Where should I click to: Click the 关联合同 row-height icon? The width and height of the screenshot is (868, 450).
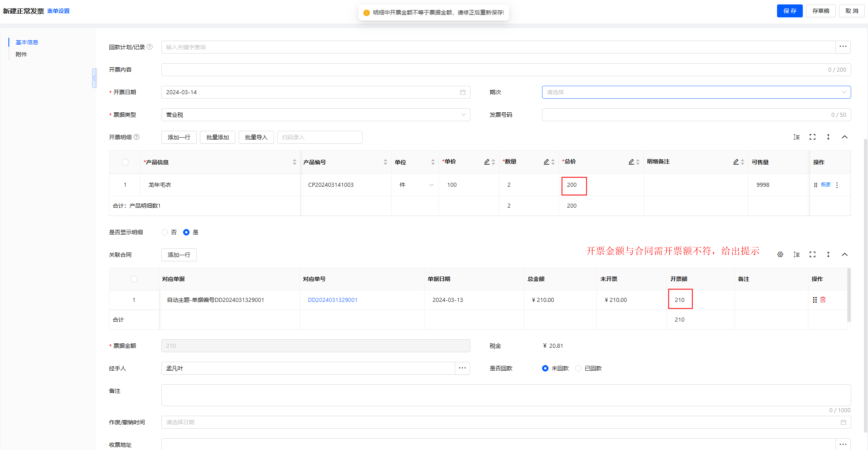pyautogui.click(x=796, y=254)
